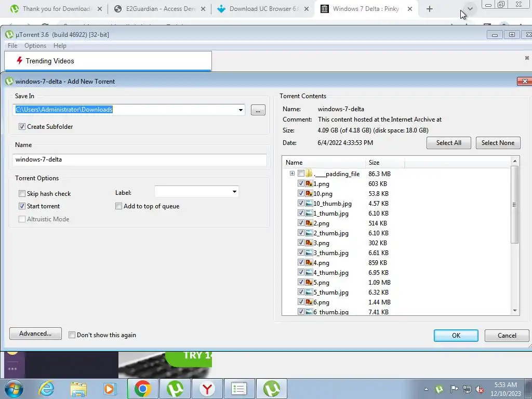This screenshot has height=399, width=532.
Task: Click uTorrent logo in Add New Torrent title
Action: [x=9, y=82]
